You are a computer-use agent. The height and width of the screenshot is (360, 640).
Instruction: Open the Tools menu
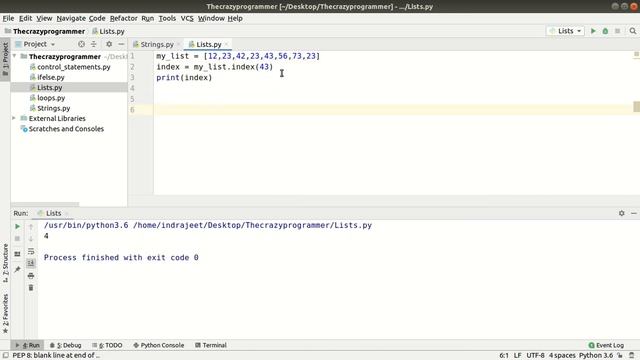pyautogui.click(x=167, y=18)
